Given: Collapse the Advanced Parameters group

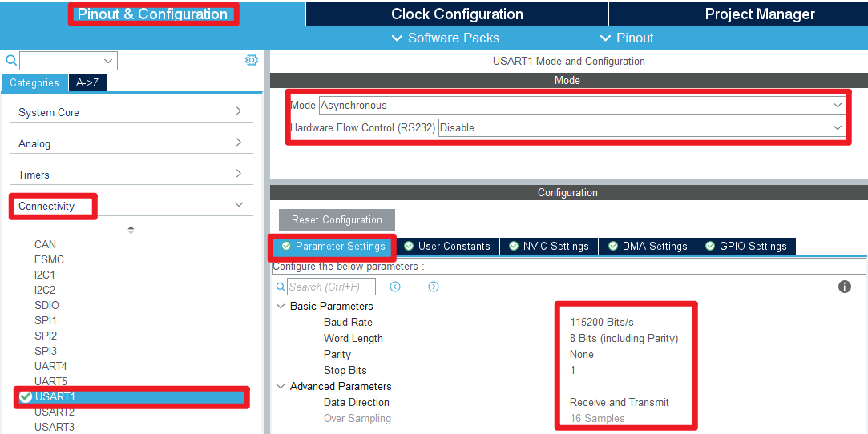Looking at the screenshot, I should click(x=281, y=387).
